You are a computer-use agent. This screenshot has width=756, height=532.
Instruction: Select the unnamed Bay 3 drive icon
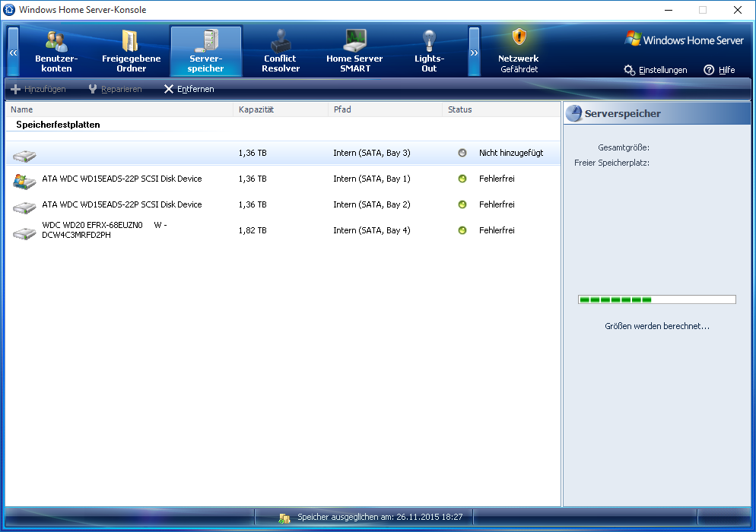(x=24, y=155)
